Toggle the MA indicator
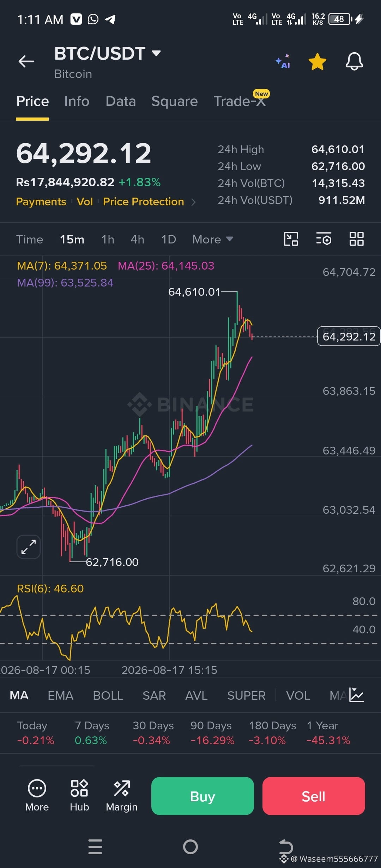The width and height of the screenshot is (381, 868). [19, 695]
